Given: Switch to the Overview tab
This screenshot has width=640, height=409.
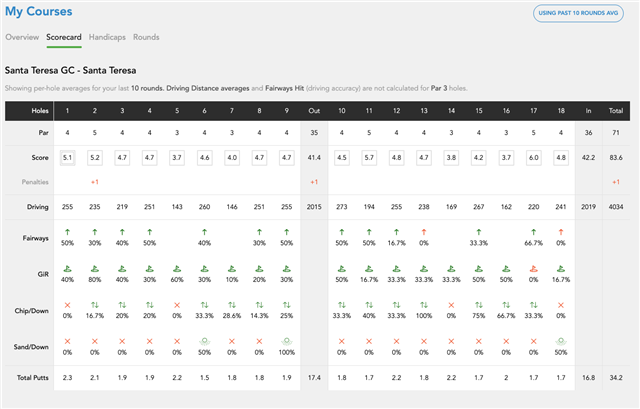Looking at the screenshot, I should 22,37.
